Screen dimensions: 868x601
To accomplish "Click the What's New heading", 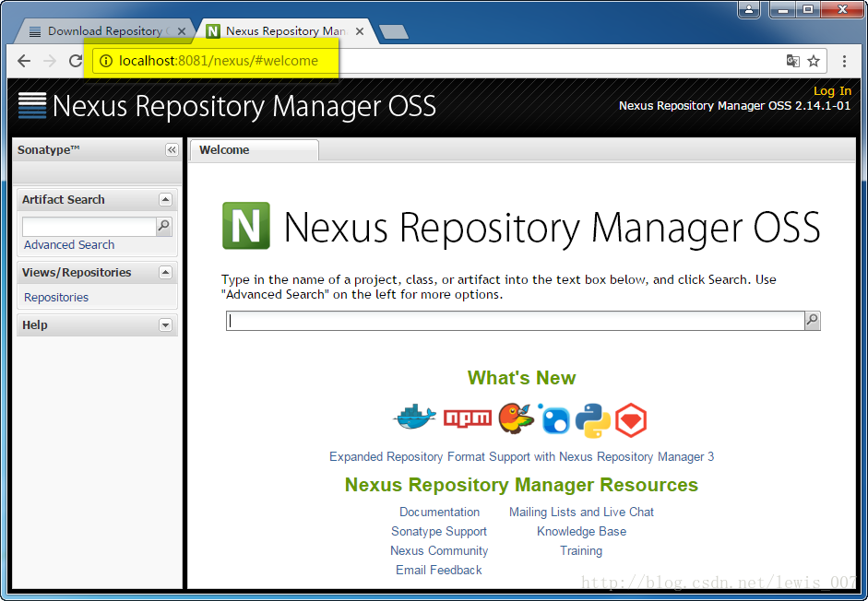I will pyautogui.click(x=521, y=377).
